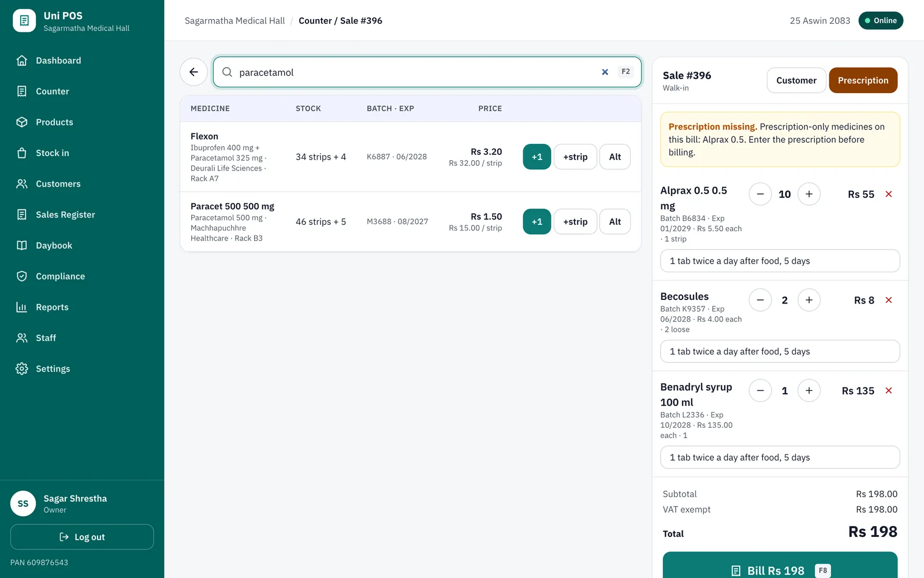Screen dimensions: 924x578
Task: Show alternatives for Flexon
Action: (615, 157)
